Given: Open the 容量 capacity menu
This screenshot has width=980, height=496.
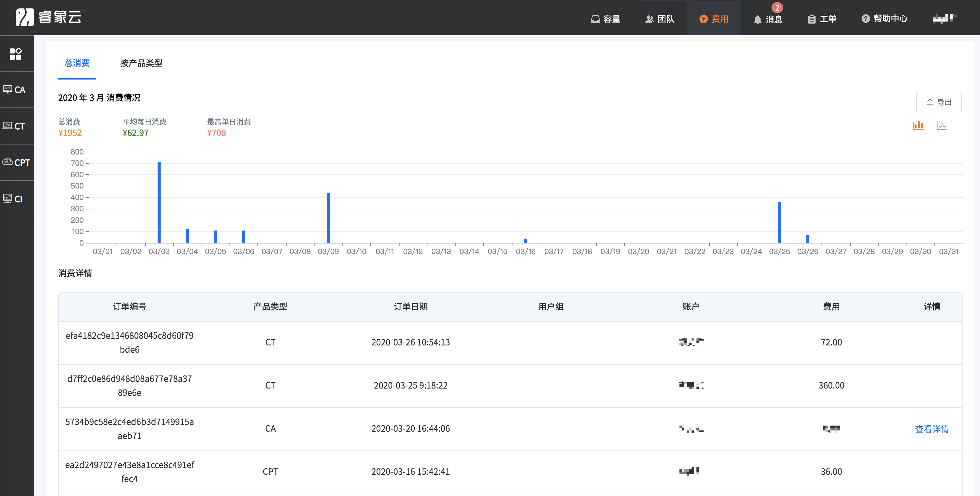Looking at the screenshot, I should [x=606, y=19].
